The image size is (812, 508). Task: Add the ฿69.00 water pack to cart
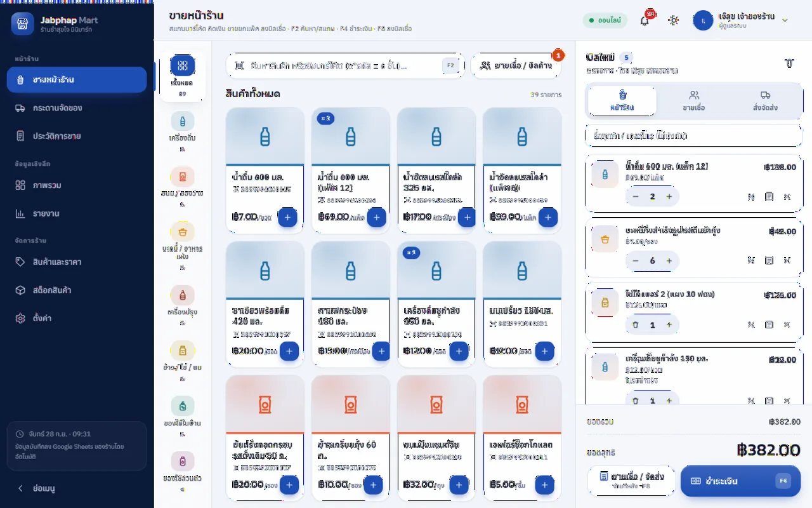click(x=376, y=217)
